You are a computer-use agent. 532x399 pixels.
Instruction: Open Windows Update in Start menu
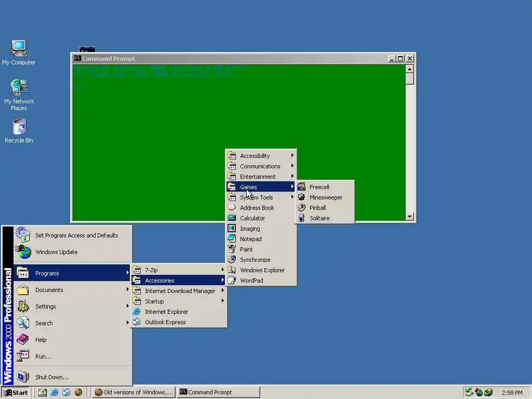[72, 252]
